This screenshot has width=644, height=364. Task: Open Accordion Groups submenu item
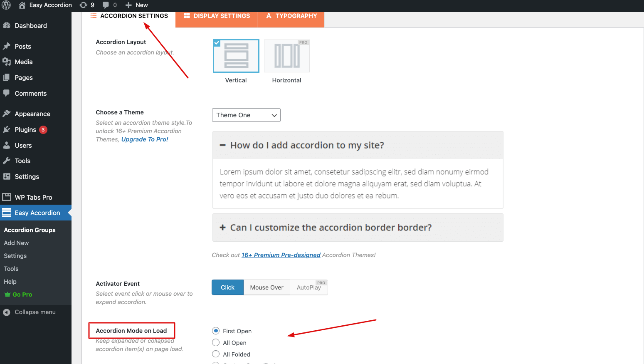[x=30, y=230]
